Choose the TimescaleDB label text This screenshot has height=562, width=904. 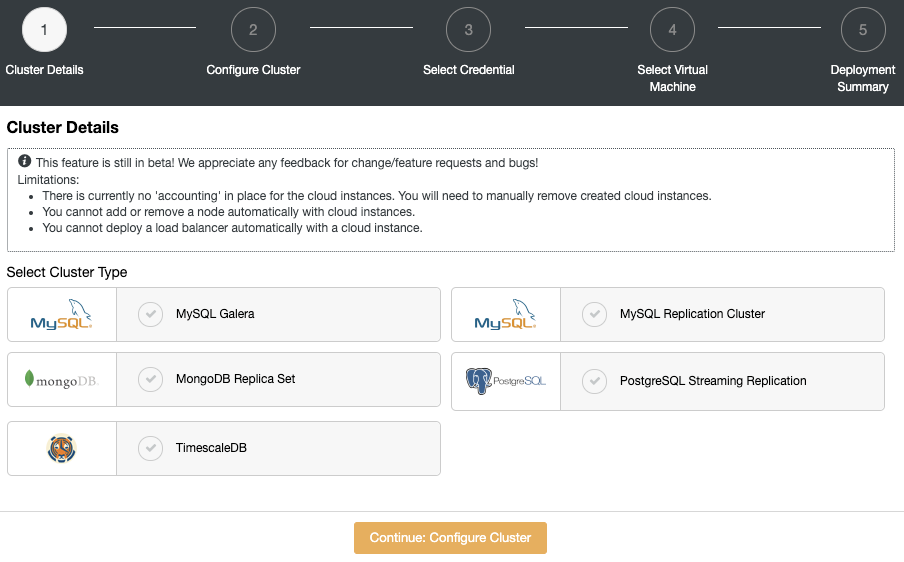pos(211,448)
